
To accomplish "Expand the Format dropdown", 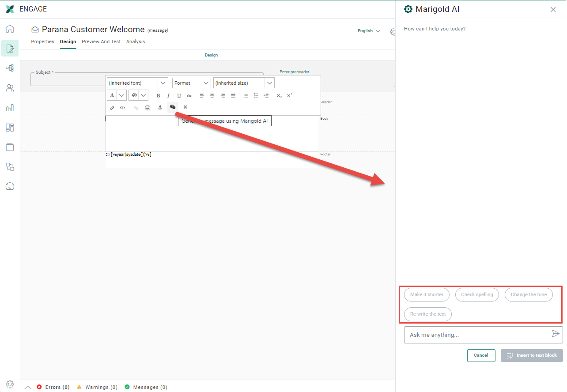I will click(191, 83).
